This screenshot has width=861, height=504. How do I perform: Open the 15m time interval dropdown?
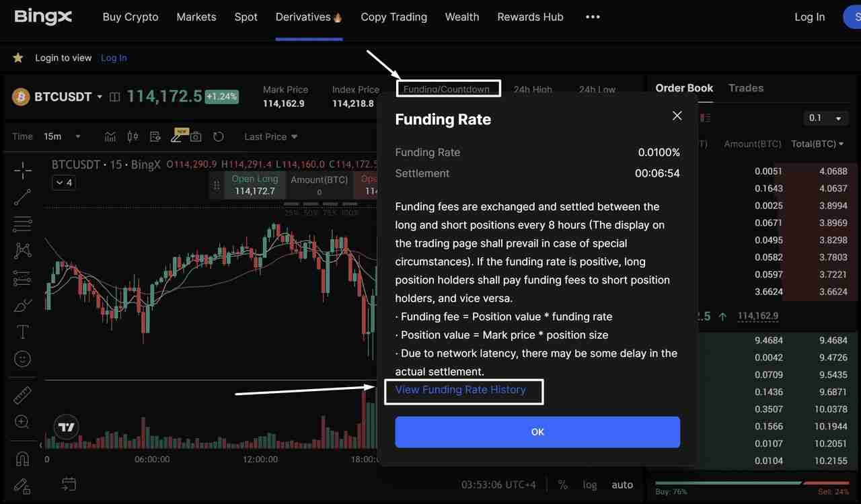tap(62, 136)
